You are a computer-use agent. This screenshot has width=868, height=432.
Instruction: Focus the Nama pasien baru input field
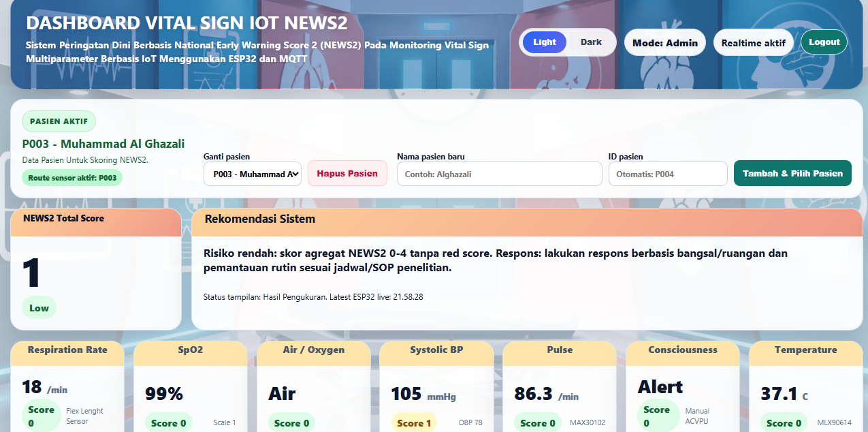[498, 174]
